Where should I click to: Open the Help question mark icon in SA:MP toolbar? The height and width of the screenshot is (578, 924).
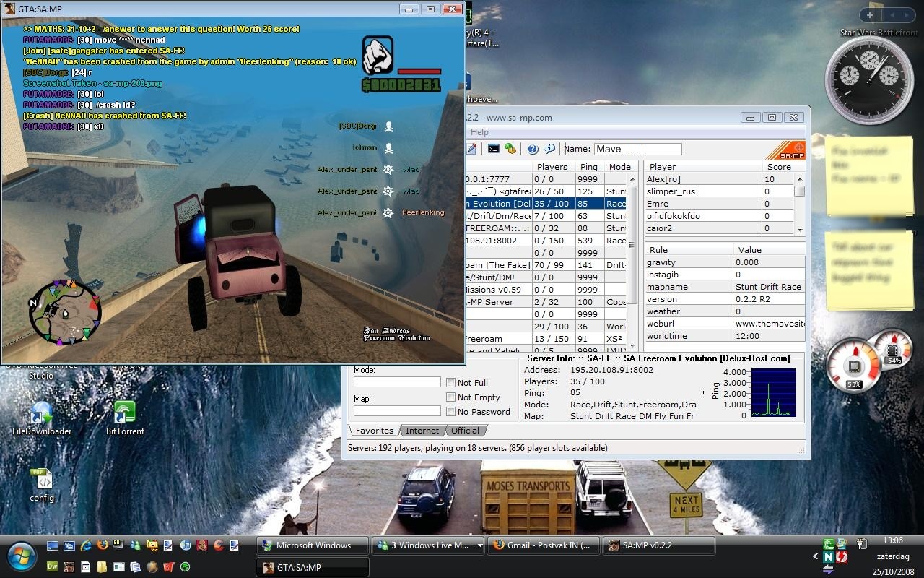click(533, 149)
